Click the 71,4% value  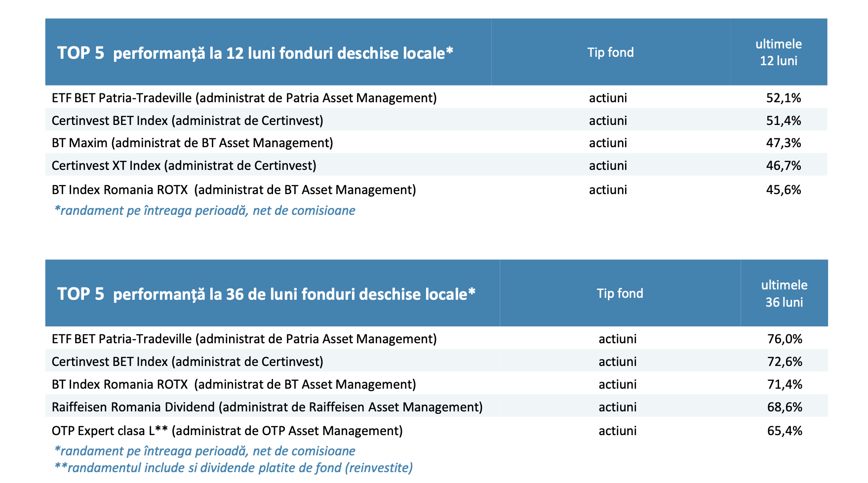click(785, 384)
